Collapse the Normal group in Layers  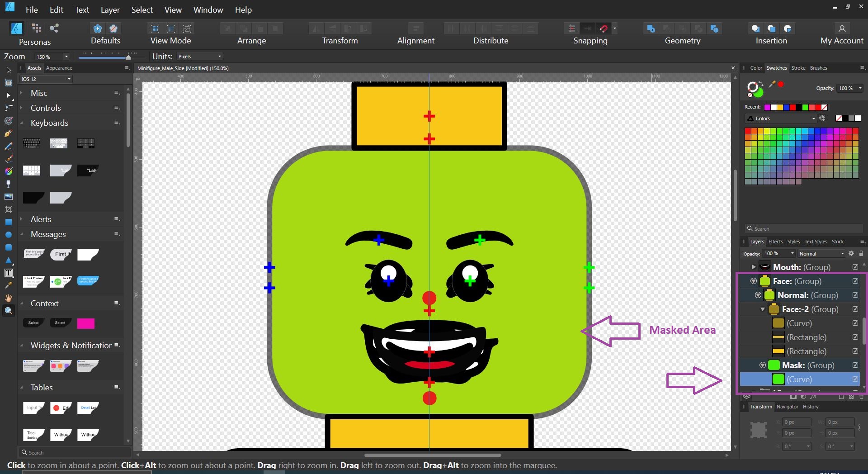[x=758, y=295]
